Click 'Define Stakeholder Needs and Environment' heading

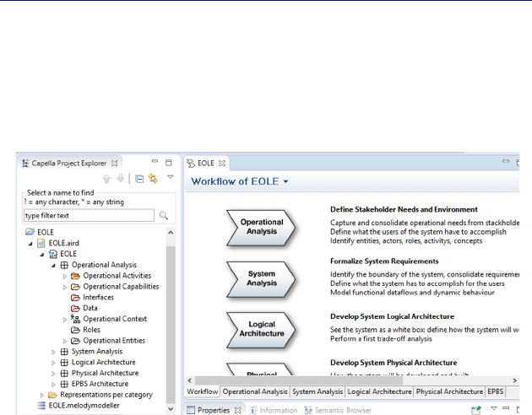pos(404,210)
